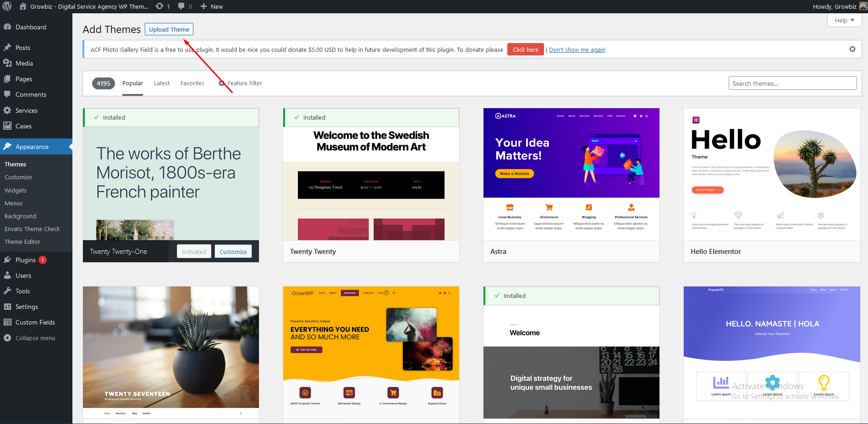Click the Hello Elementor theme name
The image size is (868, 424).
(716, 251)
